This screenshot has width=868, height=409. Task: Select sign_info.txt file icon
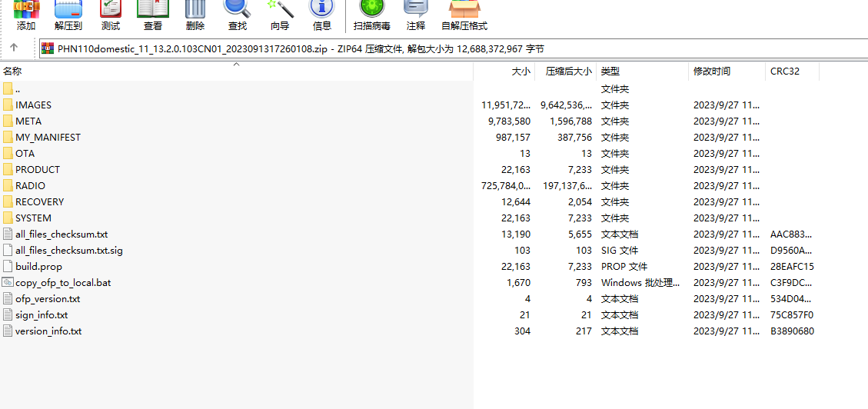coord(8,315)
